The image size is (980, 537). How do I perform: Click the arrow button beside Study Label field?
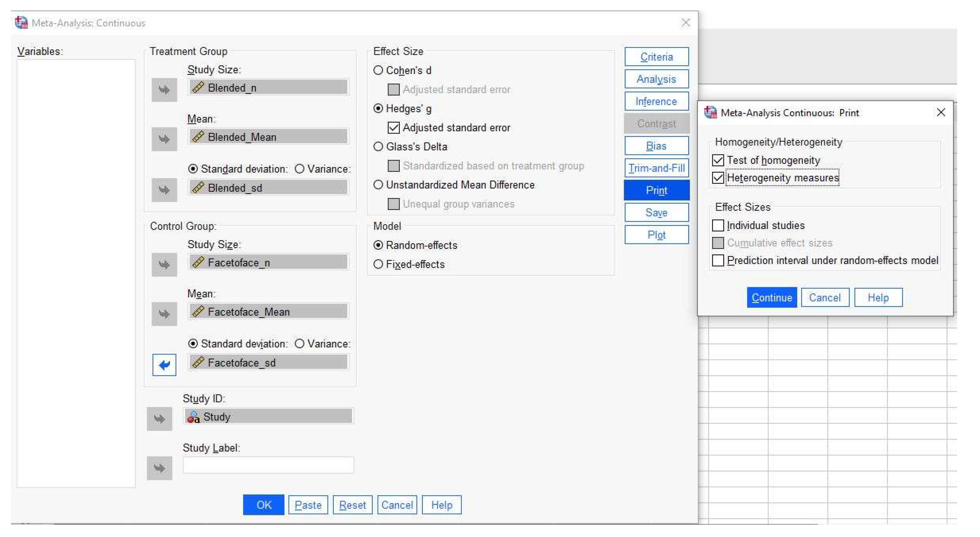click(159, 468)
